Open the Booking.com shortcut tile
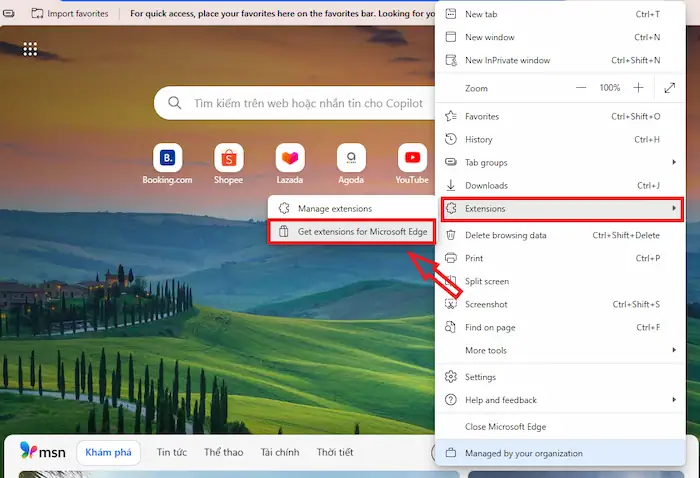Viewport: 700px width, 478px height. [167, 158]
